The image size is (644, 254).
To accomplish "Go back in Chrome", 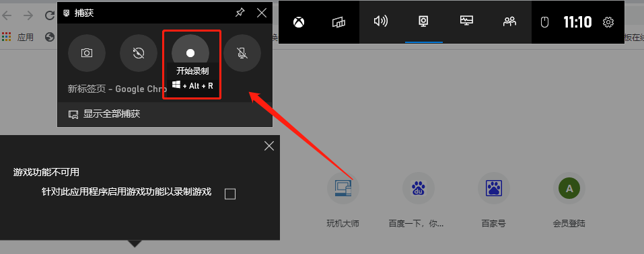I will coord(7,15).
